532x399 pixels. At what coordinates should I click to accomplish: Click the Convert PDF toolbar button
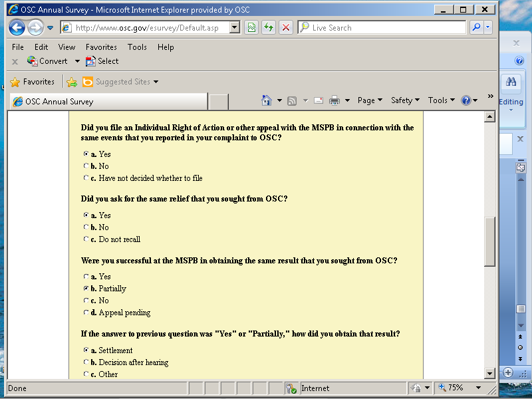point(47,61)
